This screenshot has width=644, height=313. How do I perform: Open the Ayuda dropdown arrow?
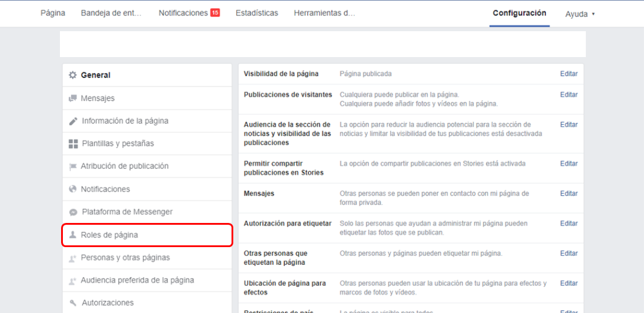coord(593,14)
